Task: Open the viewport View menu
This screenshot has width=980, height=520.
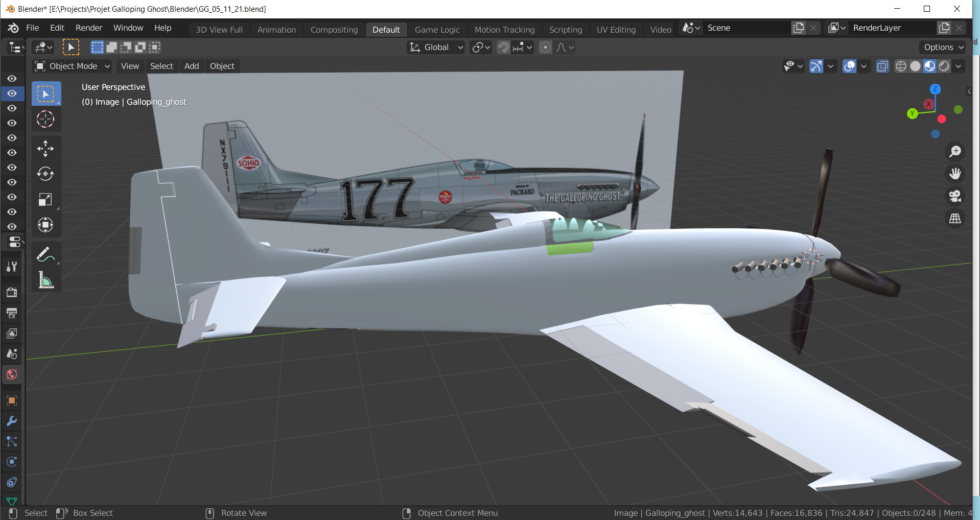Action: tap(130, 66)
